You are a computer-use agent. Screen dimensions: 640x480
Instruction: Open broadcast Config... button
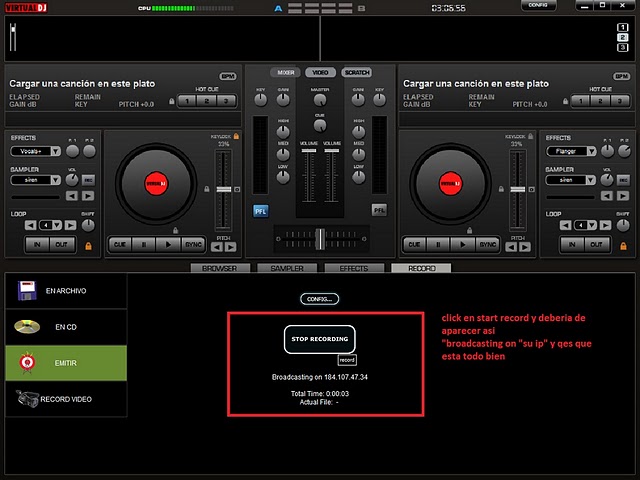320,299
